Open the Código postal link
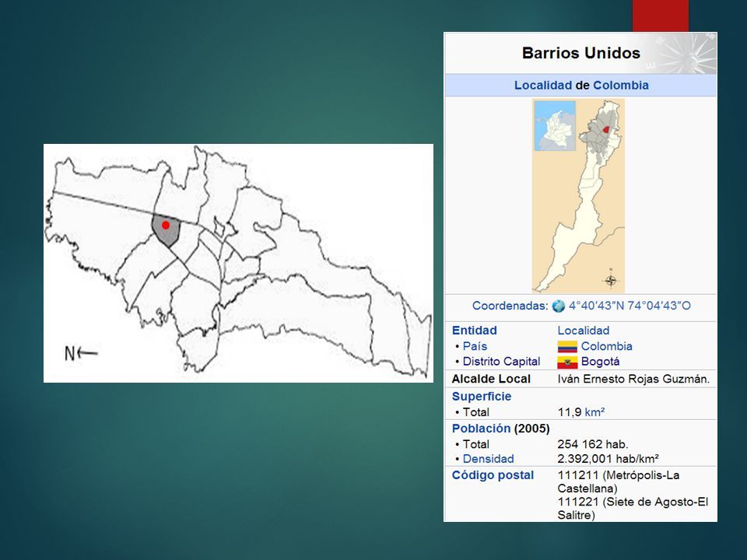The height and width of the screenshot is (560, 747). tap(493, 475)
